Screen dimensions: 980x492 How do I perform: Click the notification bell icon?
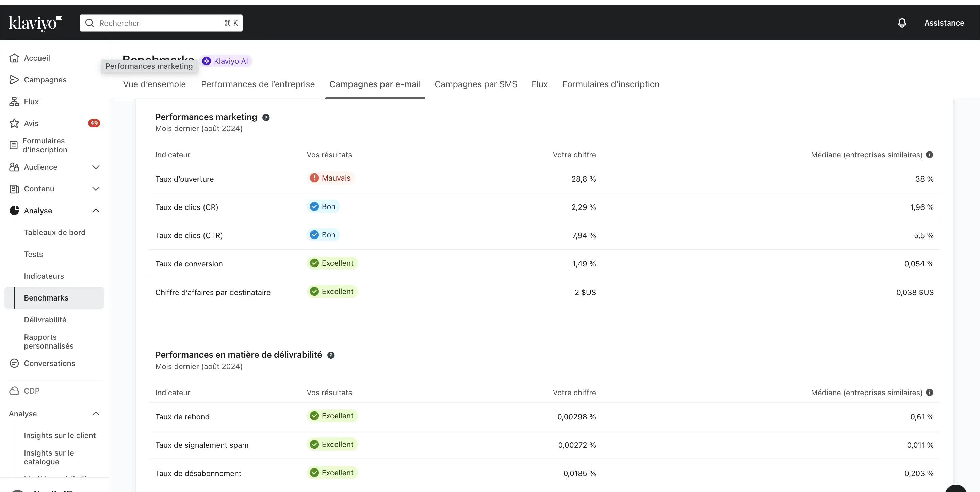click(902, 23)
